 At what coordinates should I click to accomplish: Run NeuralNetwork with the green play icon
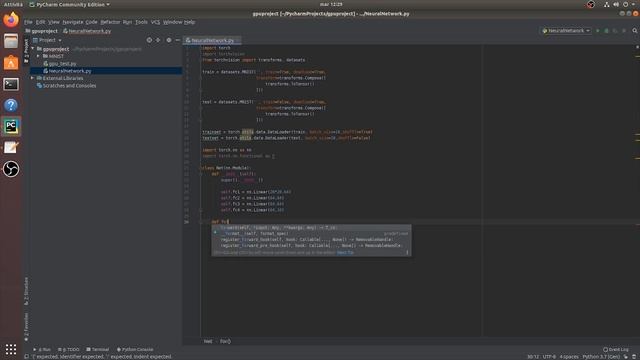click(x=598, y=31)
